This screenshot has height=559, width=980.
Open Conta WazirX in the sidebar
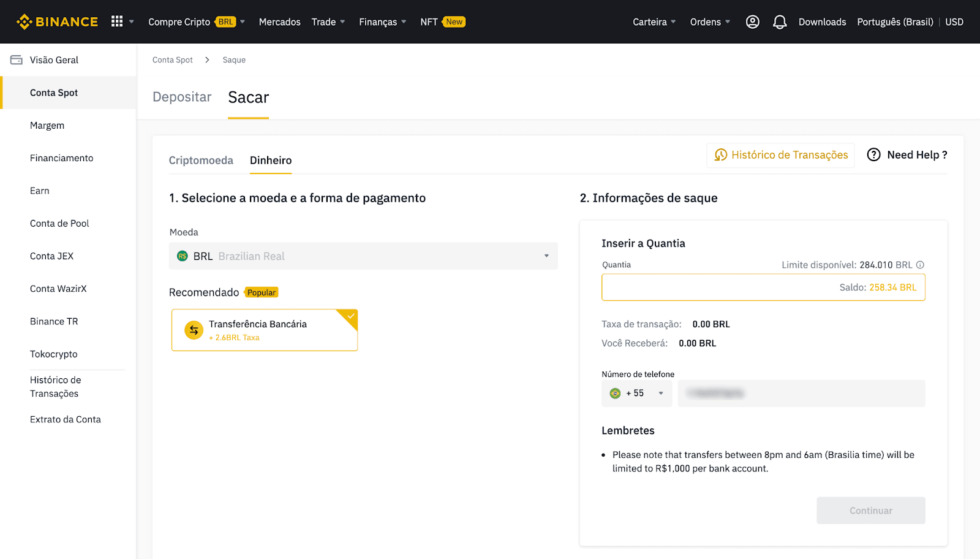pyautogui.click(x=58, y=289)
